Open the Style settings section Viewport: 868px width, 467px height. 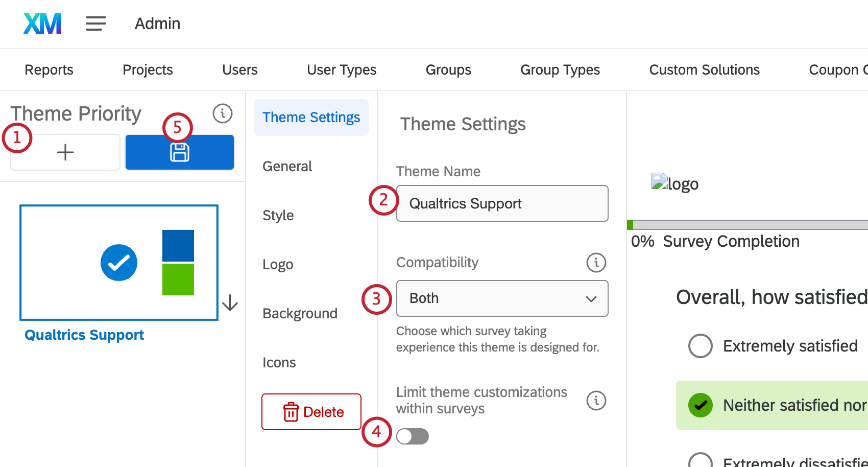click(278, 216)
